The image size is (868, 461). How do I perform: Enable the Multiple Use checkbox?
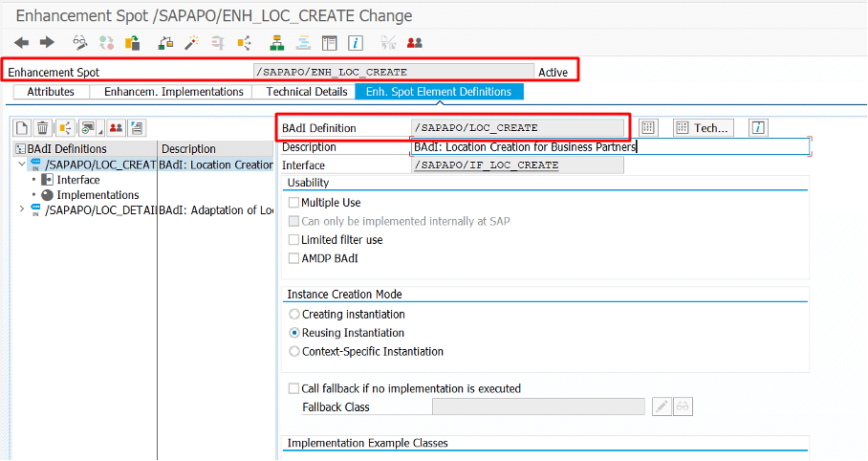click(293, 203)
